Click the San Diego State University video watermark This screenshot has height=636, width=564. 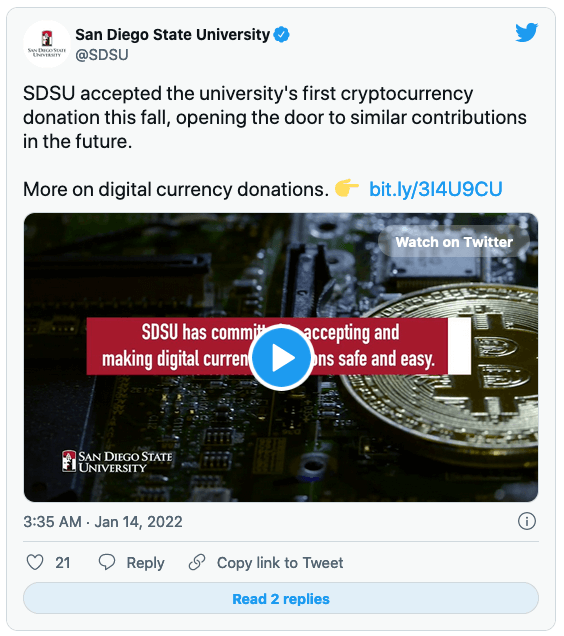[117, 462]
